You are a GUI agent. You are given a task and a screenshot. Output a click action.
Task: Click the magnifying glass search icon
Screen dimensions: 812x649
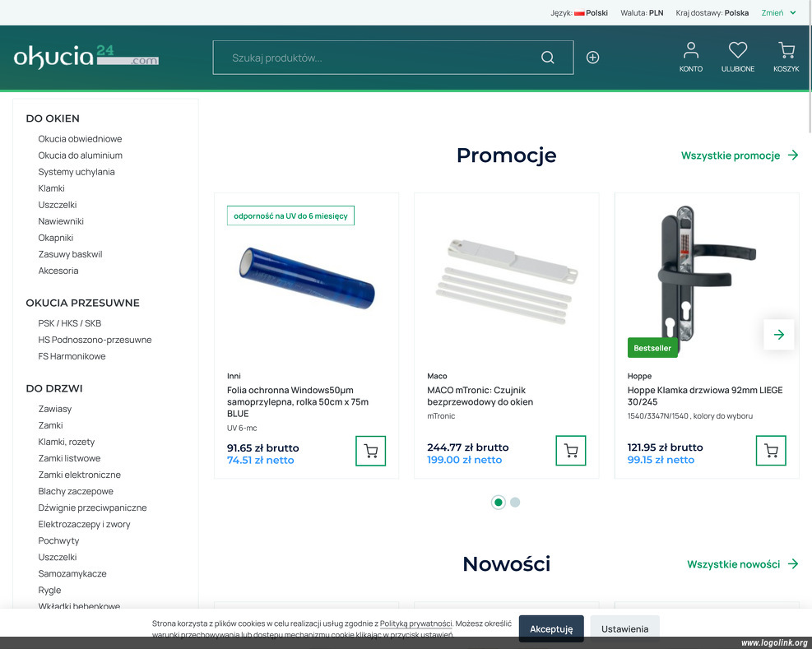[548, 58]
